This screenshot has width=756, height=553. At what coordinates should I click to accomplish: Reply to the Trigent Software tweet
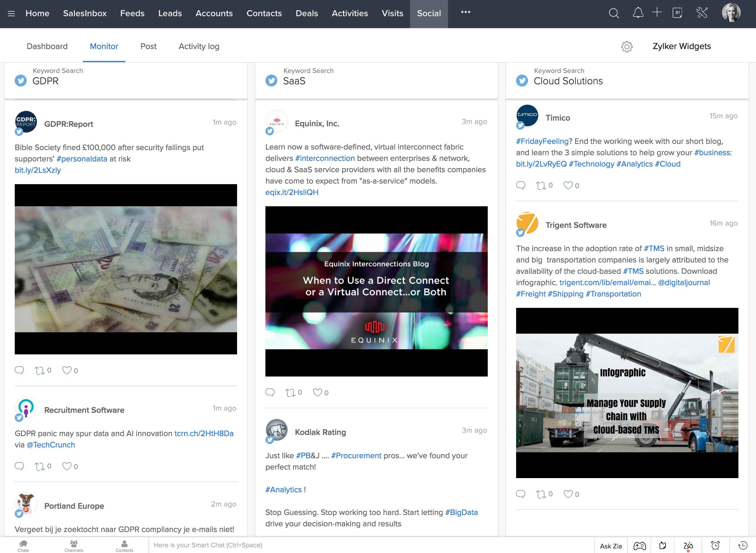(x=521, y=493)
